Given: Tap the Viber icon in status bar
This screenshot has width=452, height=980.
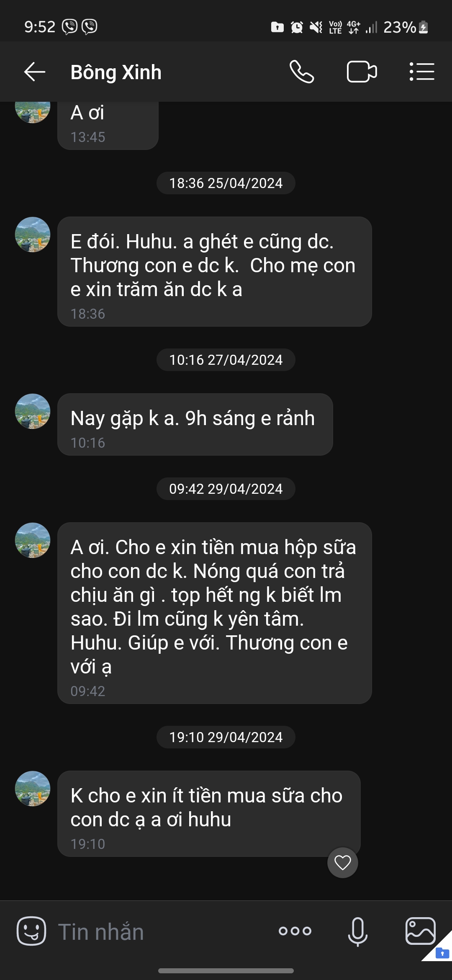Looking at the screenshot, I should point(69,27).
